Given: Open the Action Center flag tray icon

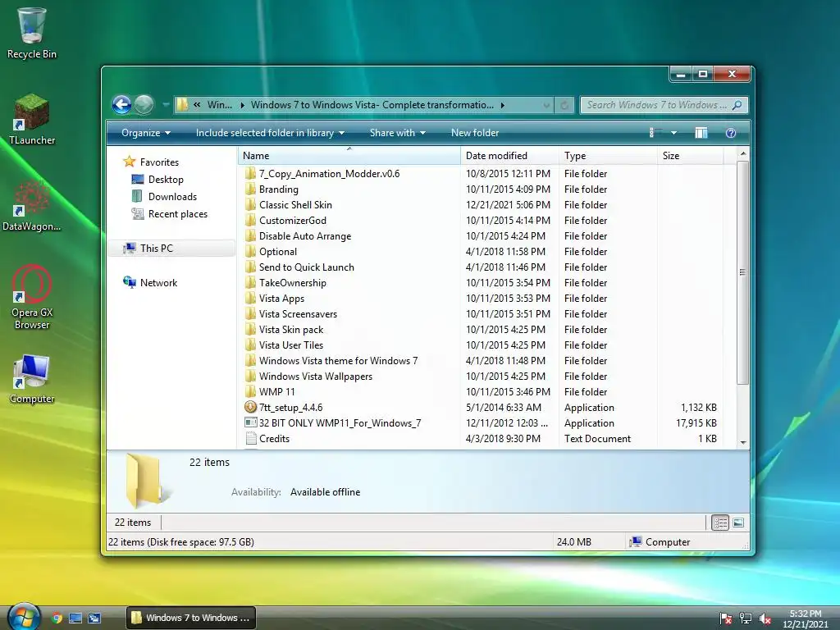Looking at the screenshot, I should (x=726, y=619).
